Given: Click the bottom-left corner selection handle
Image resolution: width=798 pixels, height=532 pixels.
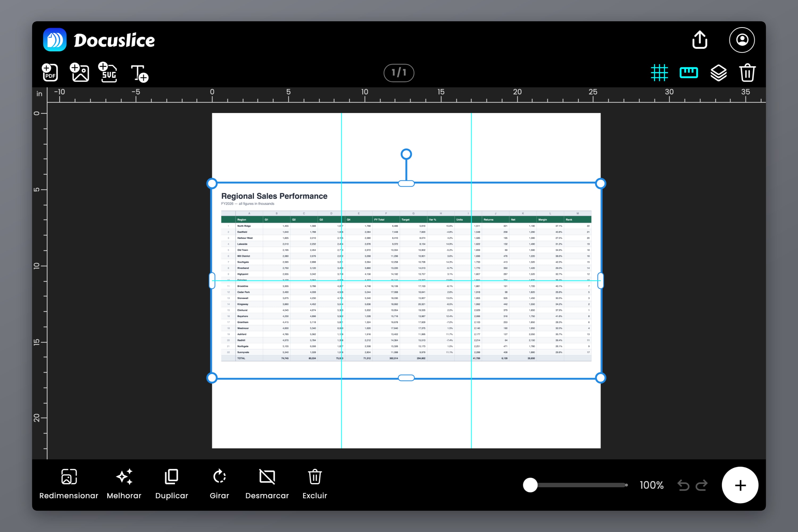Looking at the screenshot, I should click(x=212, y=378).
